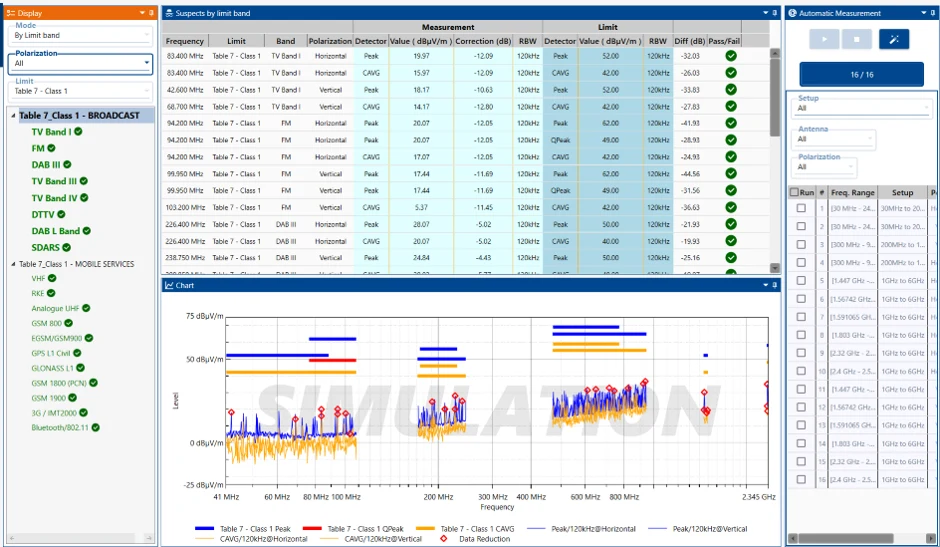940x547 pixels.
Task: Collapse the Table 7_Class 1 - MOBILE SERVICES node
Action: (13, 264)
